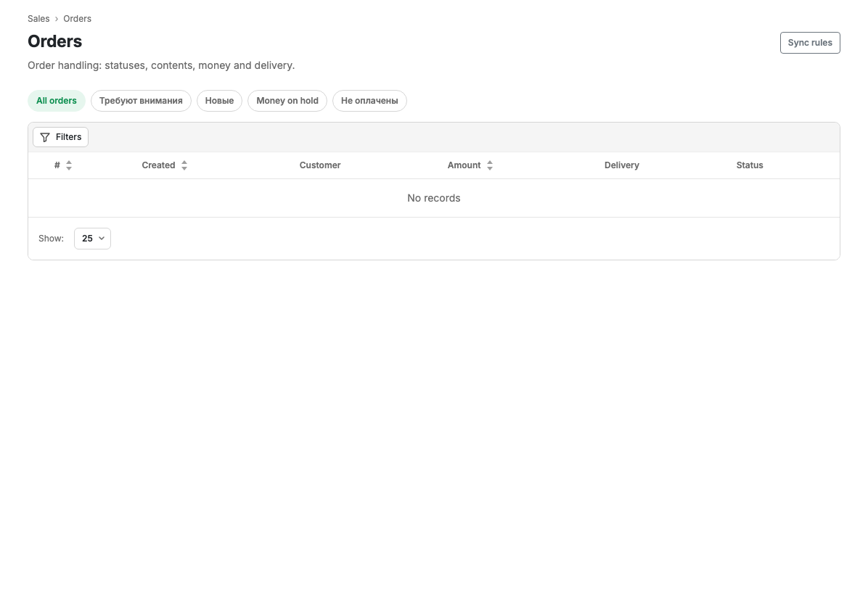Open the Filters panel

[x=60, y=137]
